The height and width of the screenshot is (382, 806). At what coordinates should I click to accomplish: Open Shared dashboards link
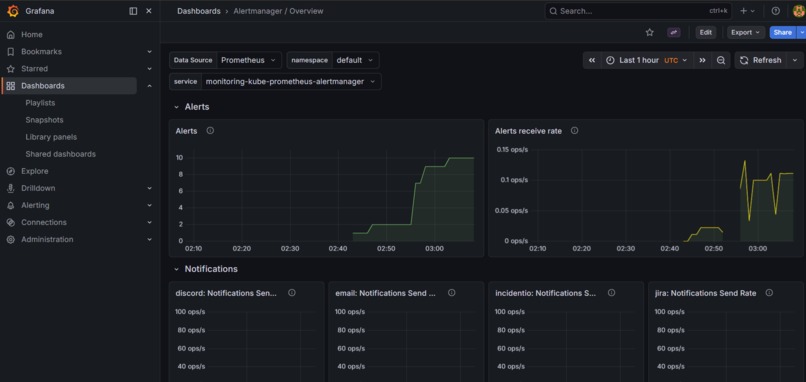tap(60, 154)
